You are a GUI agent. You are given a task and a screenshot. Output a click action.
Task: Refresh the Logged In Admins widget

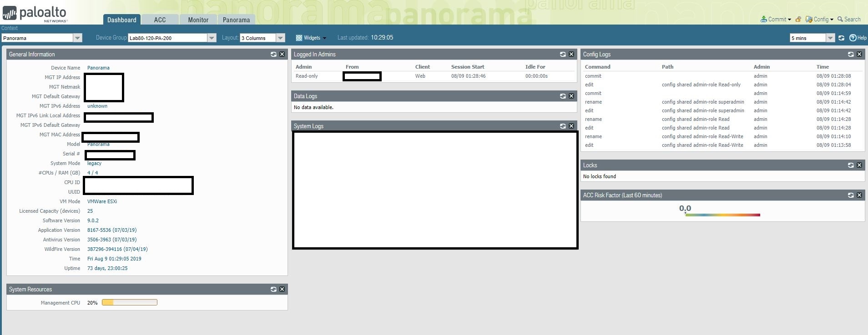(563, 54)
